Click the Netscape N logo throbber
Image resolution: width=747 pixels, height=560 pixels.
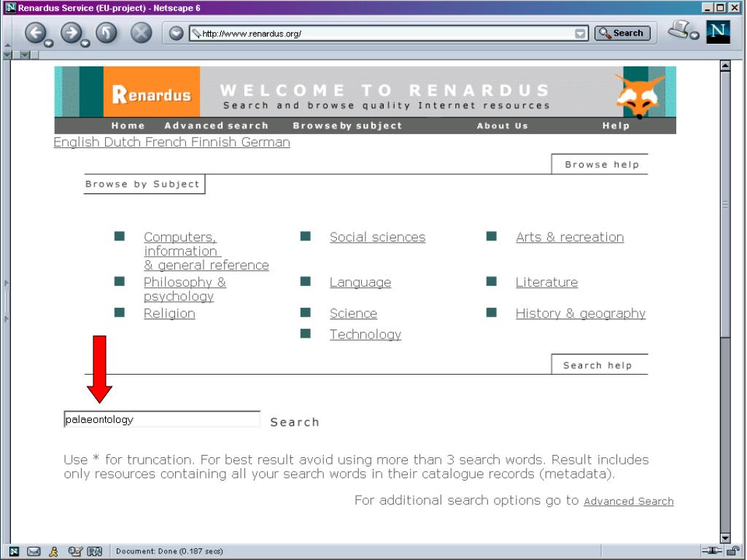tap(718, 32)
